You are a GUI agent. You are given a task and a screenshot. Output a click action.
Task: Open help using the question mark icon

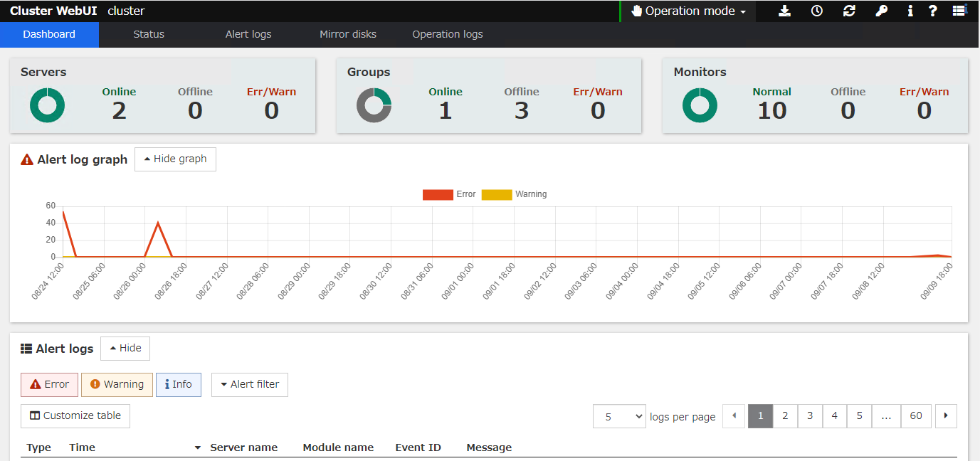pos(932,11)
